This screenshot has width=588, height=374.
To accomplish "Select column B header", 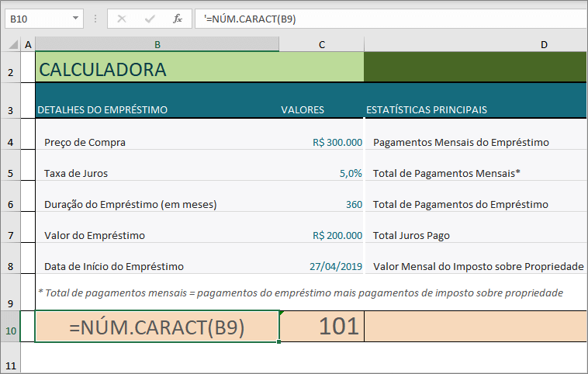I will (x=157, y=45).
